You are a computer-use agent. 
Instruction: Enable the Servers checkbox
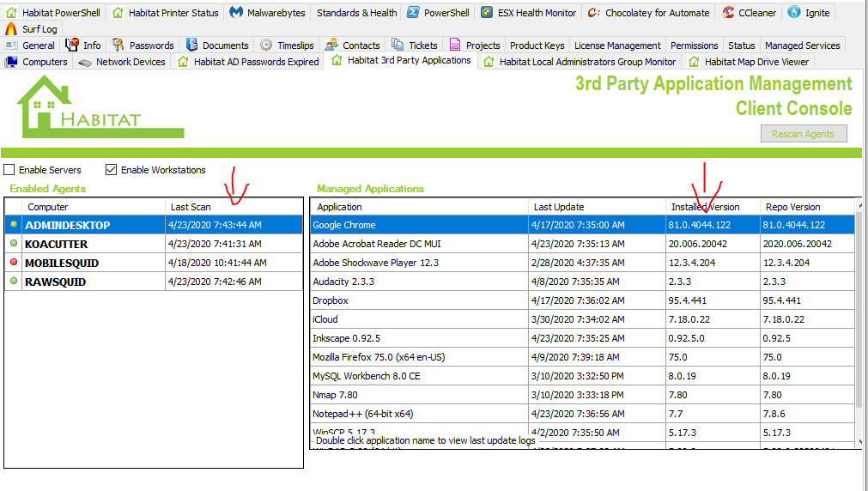(9, 170)
